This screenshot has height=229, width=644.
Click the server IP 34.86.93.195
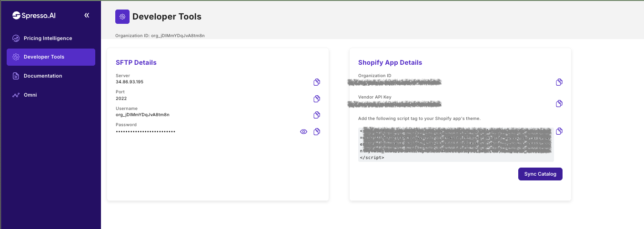tap(130, 82)
